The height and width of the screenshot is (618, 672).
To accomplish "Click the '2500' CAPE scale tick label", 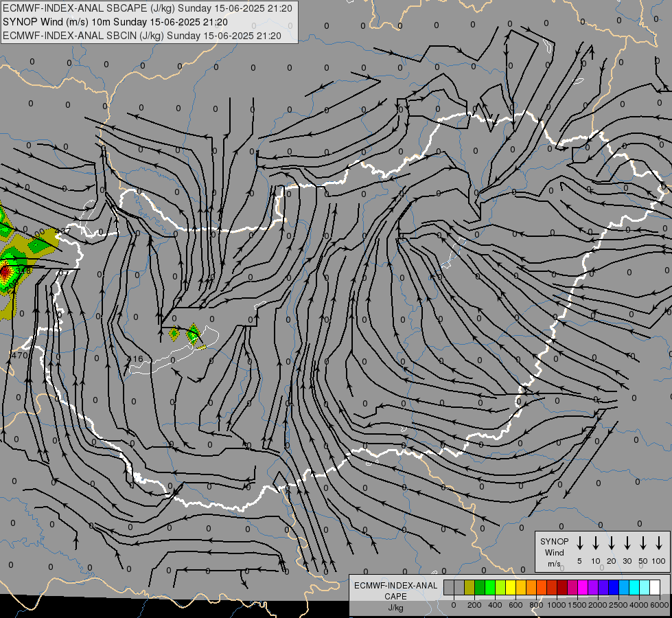I will (618, 605).
